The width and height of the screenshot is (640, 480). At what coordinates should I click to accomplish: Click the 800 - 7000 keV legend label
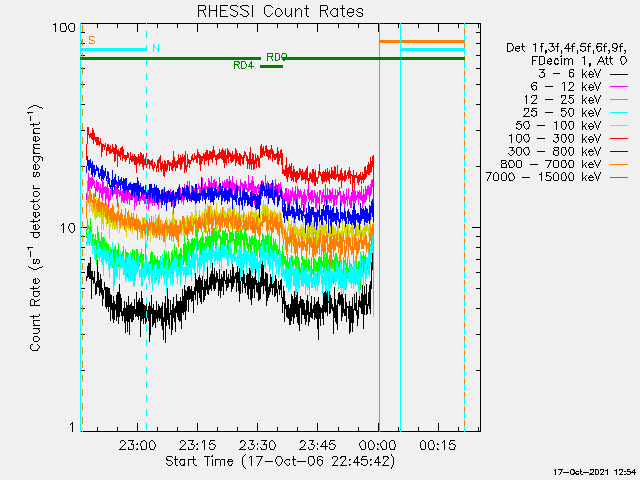pyautogui.click(x=551, y=164)
